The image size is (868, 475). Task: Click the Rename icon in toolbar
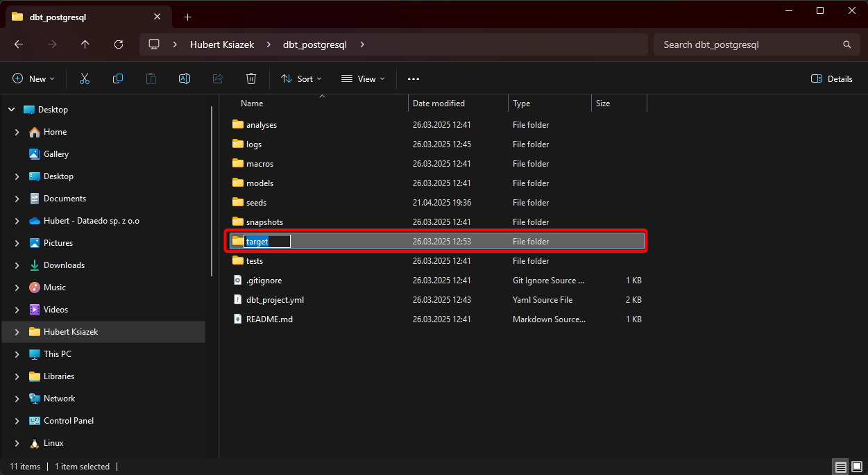pos(185,79)
